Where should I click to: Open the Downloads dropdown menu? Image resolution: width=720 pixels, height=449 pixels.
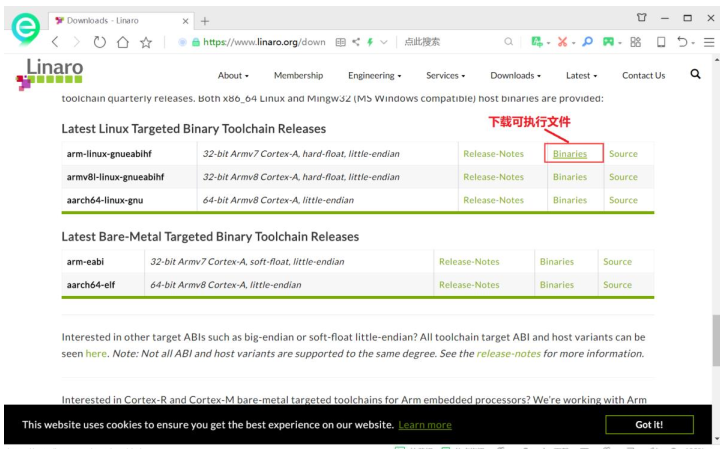pyautogui.click(x=515, y=75)
